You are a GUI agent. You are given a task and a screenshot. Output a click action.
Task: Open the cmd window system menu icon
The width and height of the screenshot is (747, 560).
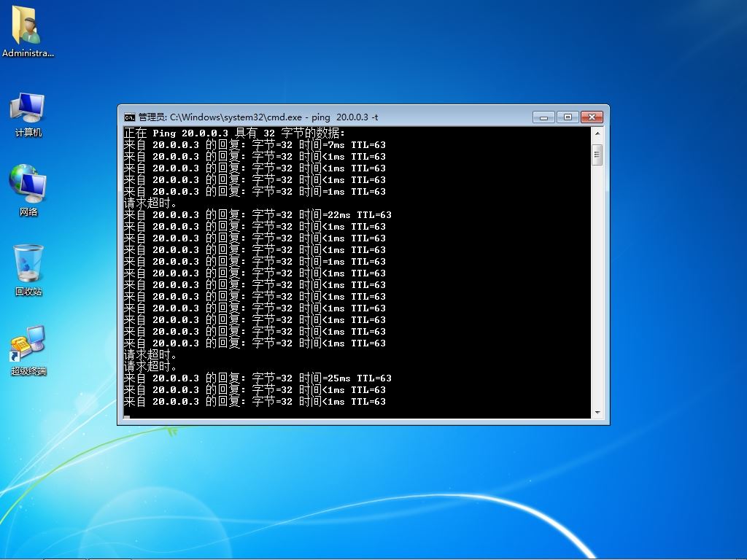click(x=130, y=117)
